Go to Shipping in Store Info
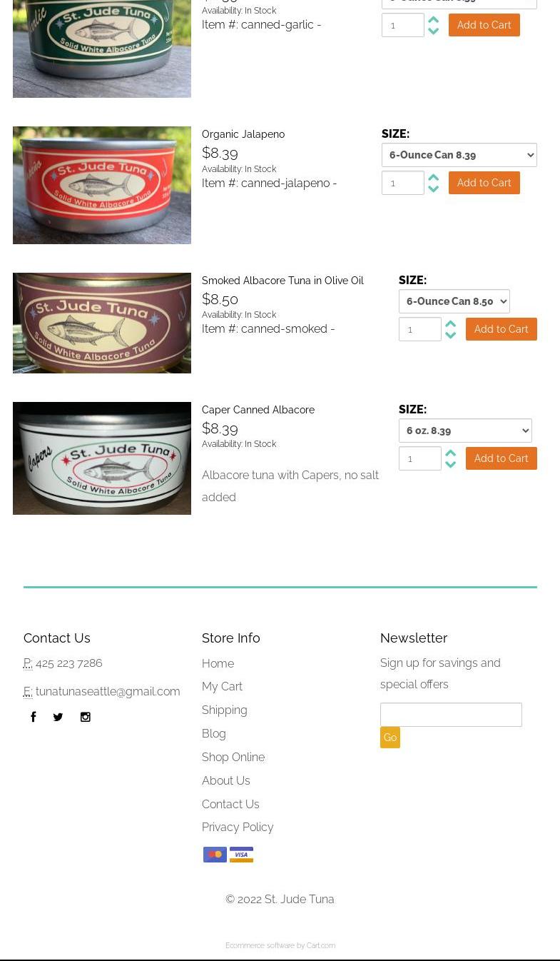 coord(225,710)
